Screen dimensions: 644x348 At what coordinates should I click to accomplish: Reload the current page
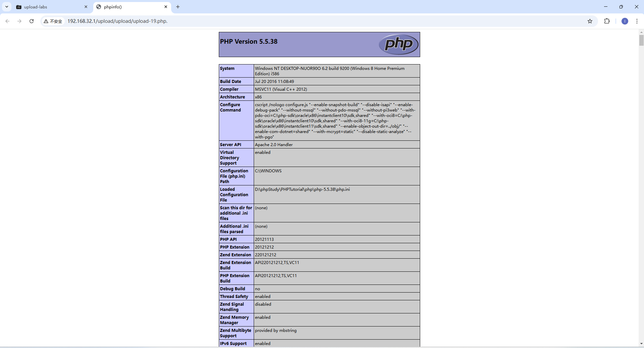[32, 21]
